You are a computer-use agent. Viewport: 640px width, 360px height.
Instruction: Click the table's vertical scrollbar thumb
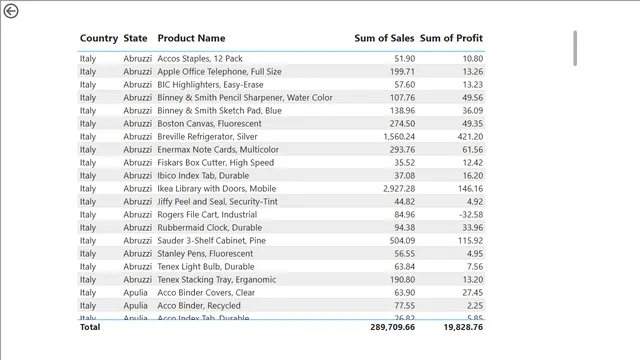(x=575, y=48)
